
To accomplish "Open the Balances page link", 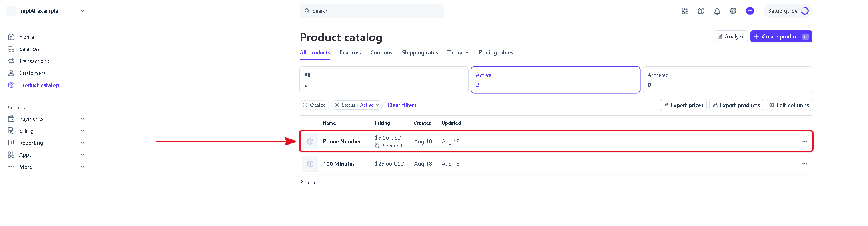I will click(30, 49).
